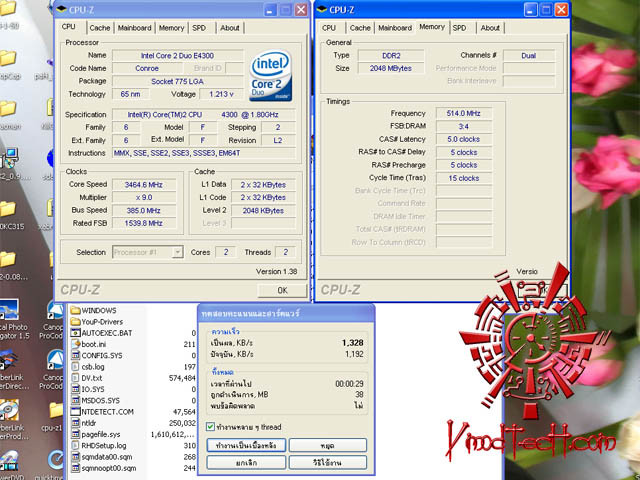Click the ยกเลิก button in Thai dialog
The height and width of the screenshot is (480, 640).
click(x=246, y=462)
